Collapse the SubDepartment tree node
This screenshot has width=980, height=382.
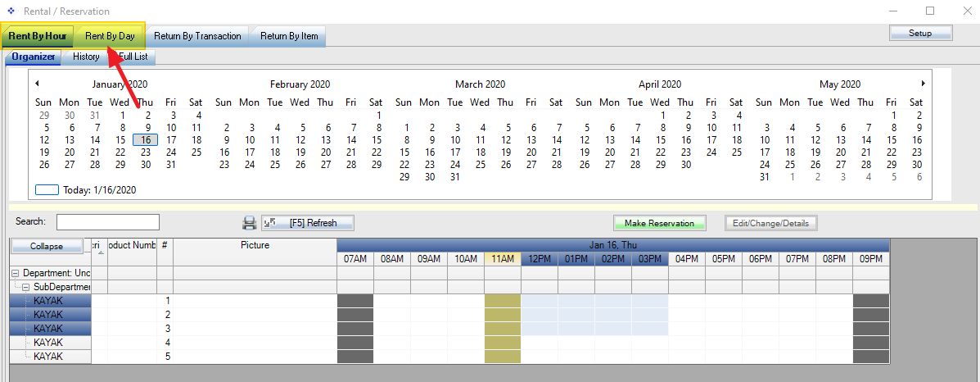pyautogui.click(x=25, y=287)
